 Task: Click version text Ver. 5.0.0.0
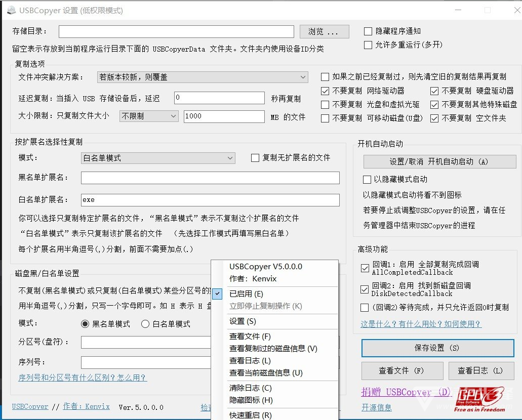141,407
